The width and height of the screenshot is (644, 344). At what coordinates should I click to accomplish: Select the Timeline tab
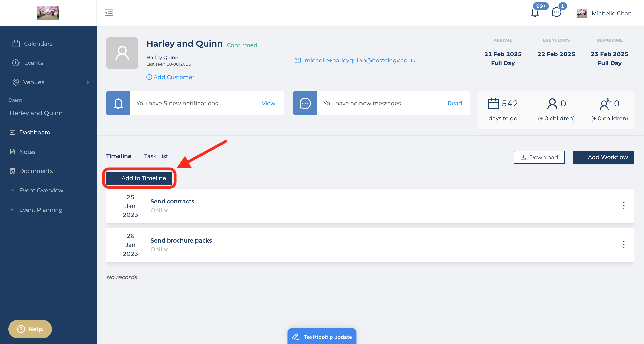tap(119, 156)
